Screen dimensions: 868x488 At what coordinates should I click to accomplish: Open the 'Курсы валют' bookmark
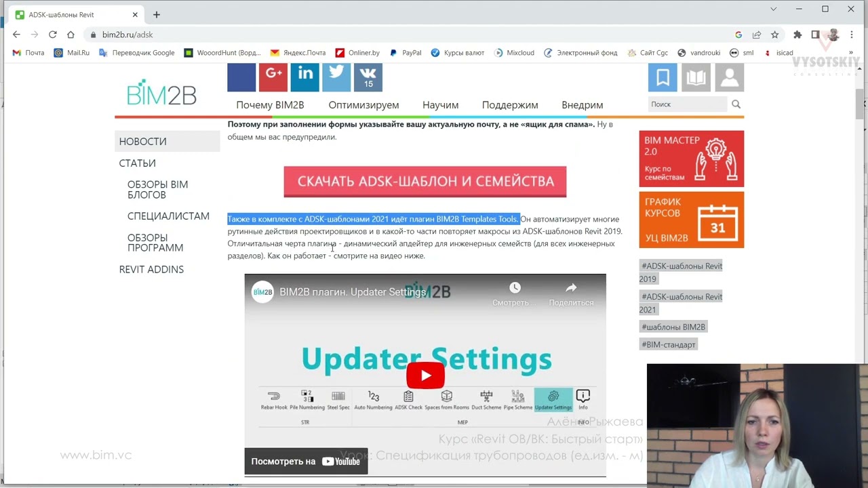click(x=458, y=53)
